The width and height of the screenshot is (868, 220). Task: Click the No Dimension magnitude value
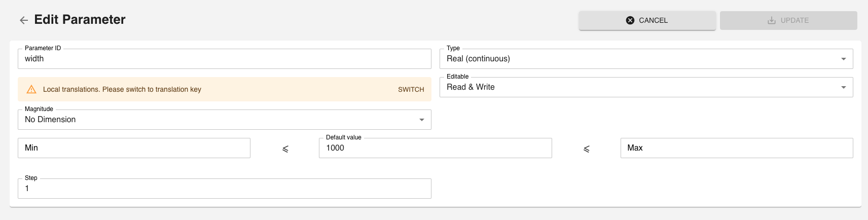(50, 120)
